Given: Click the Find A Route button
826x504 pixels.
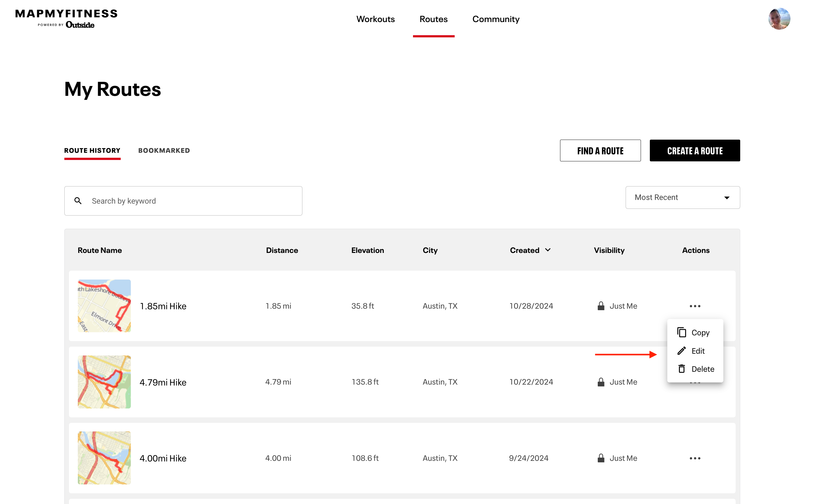Looking at the screenshot, I should point(600,150).
